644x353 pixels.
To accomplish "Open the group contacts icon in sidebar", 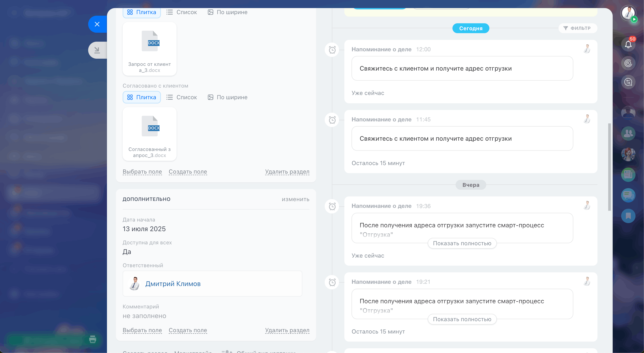I will pyautogui.click(x=628, y=133).
